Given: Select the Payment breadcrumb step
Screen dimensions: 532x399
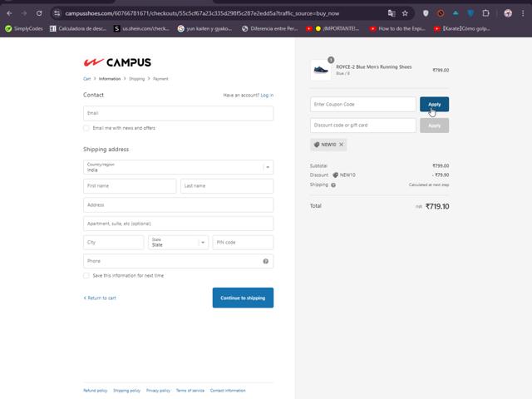Looking at the screenshot, I should 160,79.
